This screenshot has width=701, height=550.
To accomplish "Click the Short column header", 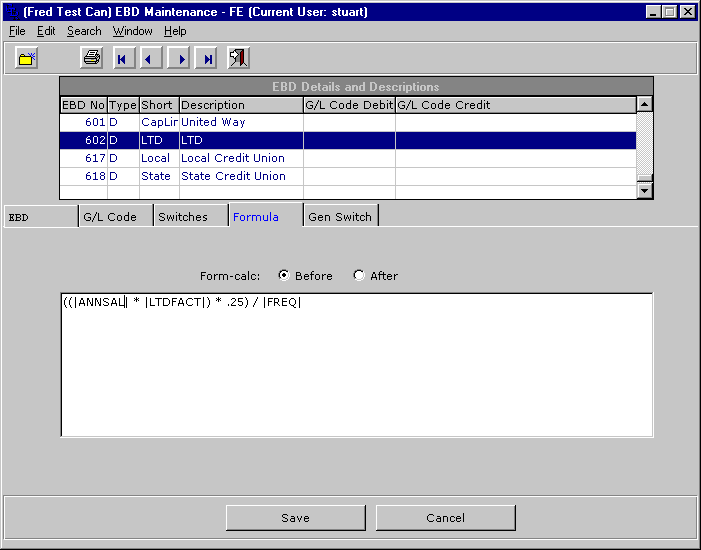I will click(x=159, y=105).
